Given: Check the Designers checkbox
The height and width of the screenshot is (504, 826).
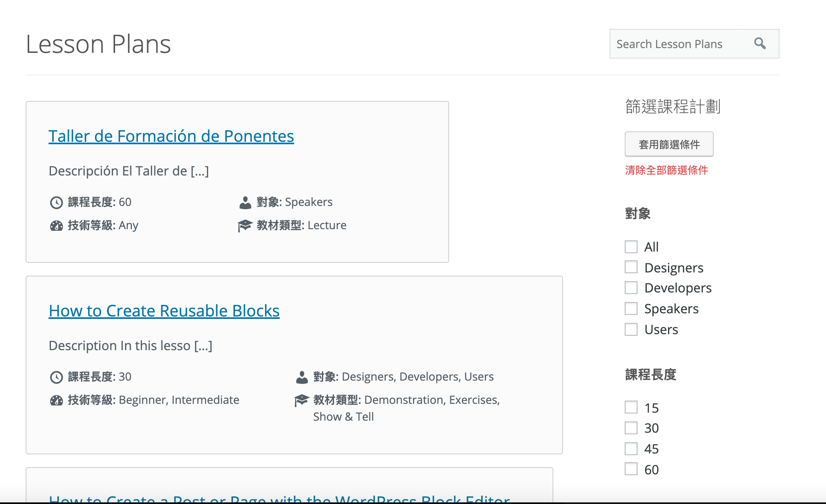Looking at the screenshot, I should [631, 267].
